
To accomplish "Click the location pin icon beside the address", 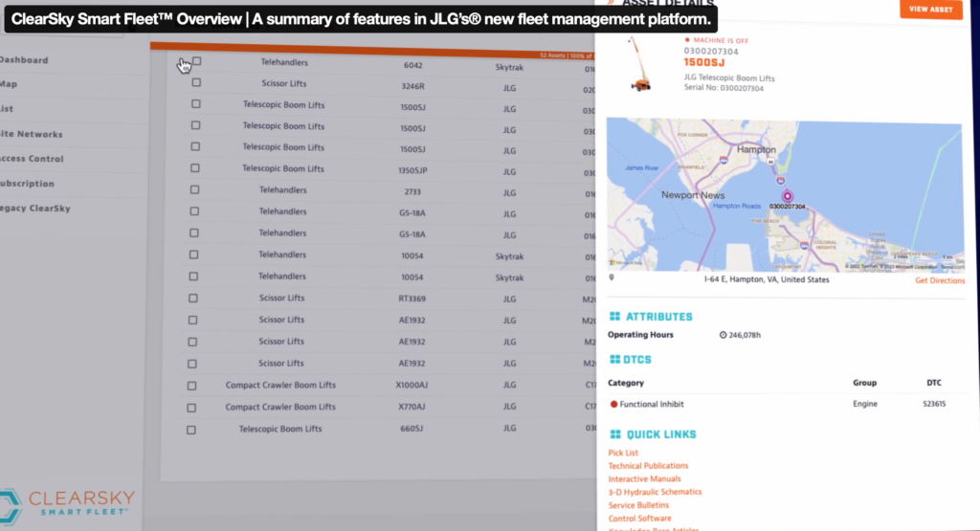I will click(x=612, y=279).
